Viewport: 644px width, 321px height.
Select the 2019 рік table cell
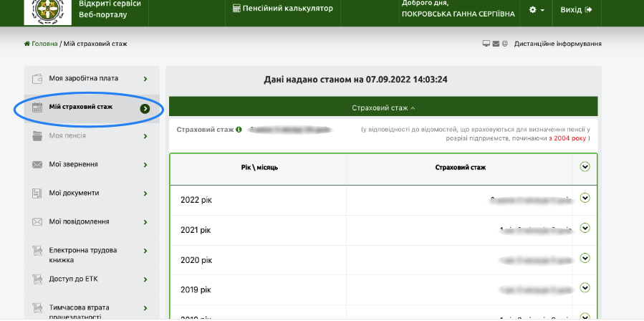tap(259, 289)
